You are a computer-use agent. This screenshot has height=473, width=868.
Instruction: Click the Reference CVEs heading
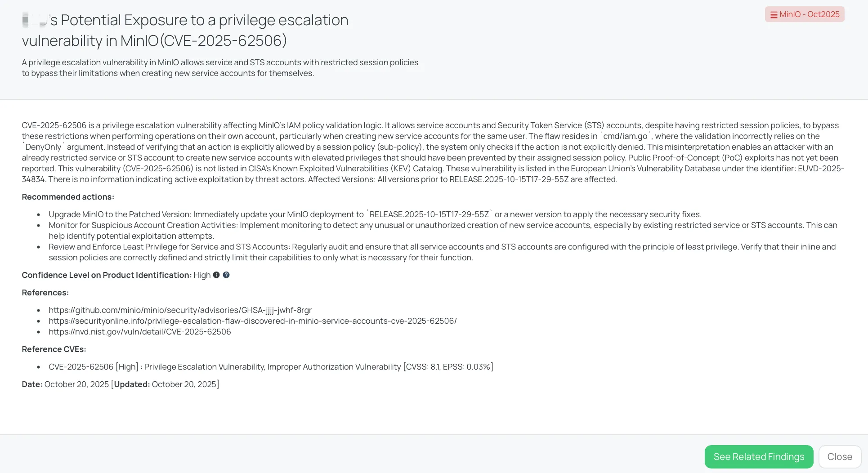pyautogui.click(x=54, y=349)
